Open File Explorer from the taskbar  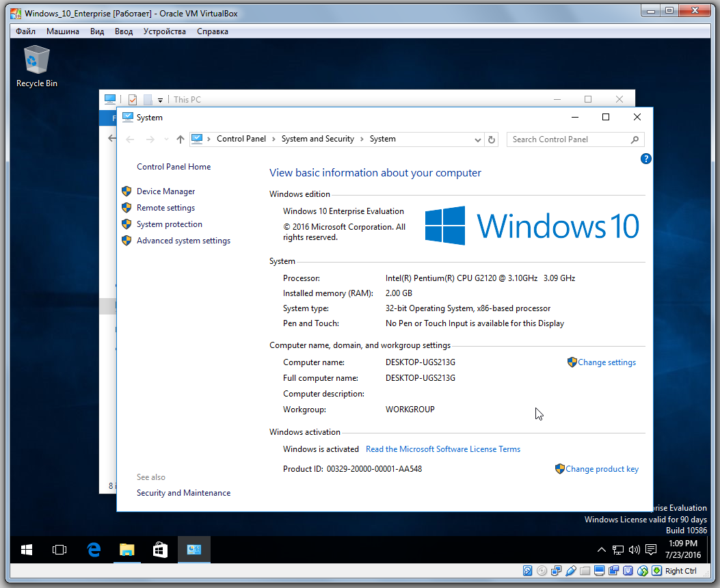pos(126,550)
